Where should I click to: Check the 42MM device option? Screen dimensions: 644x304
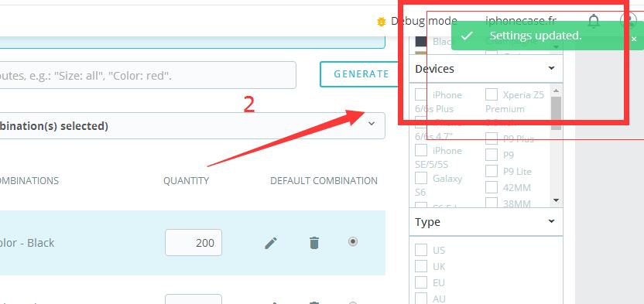(x=492, y=187)
